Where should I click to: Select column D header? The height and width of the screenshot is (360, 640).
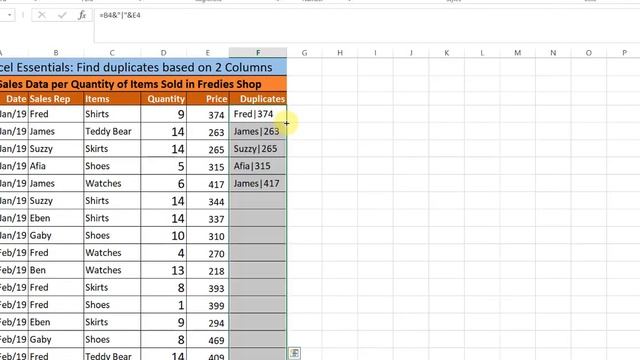pos(164,53)
